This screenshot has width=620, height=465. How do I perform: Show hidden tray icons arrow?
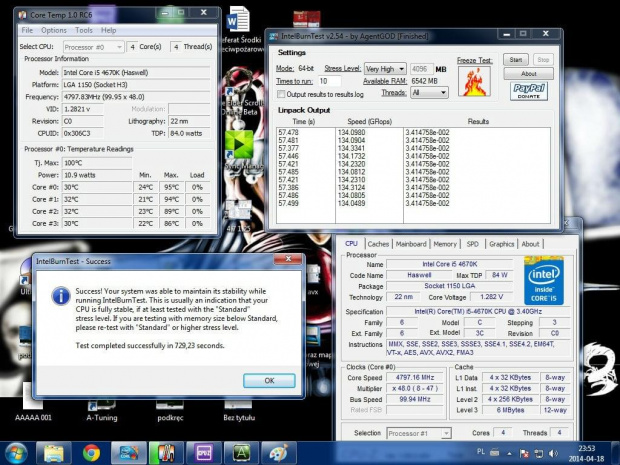pos(509,454)
